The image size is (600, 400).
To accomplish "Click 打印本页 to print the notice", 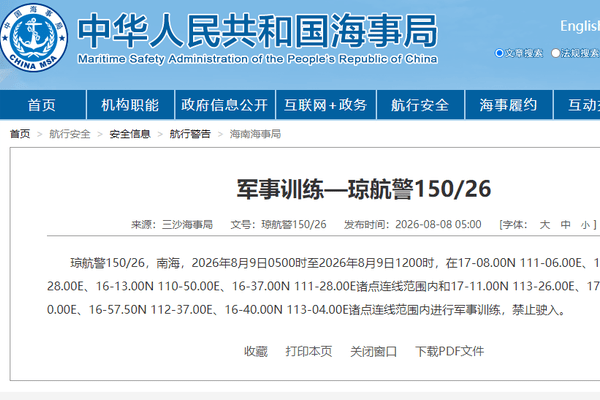I will [x=309, y=351].
